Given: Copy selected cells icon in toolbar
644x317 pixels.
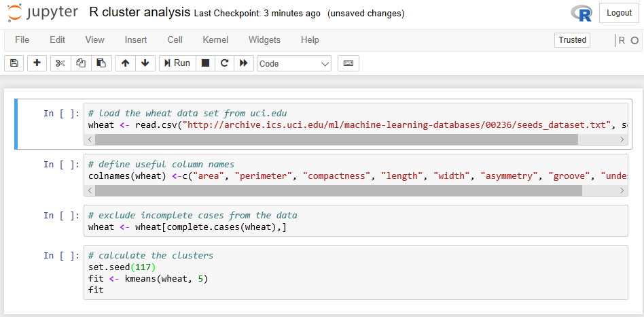Looking at the screenshot, I should (81, 63).
